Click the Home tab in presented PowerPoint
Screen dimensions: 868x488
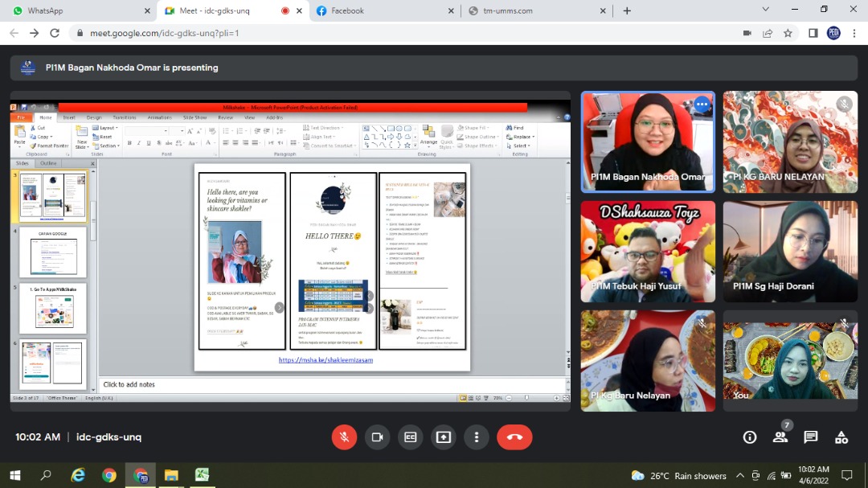click(45, 117)
